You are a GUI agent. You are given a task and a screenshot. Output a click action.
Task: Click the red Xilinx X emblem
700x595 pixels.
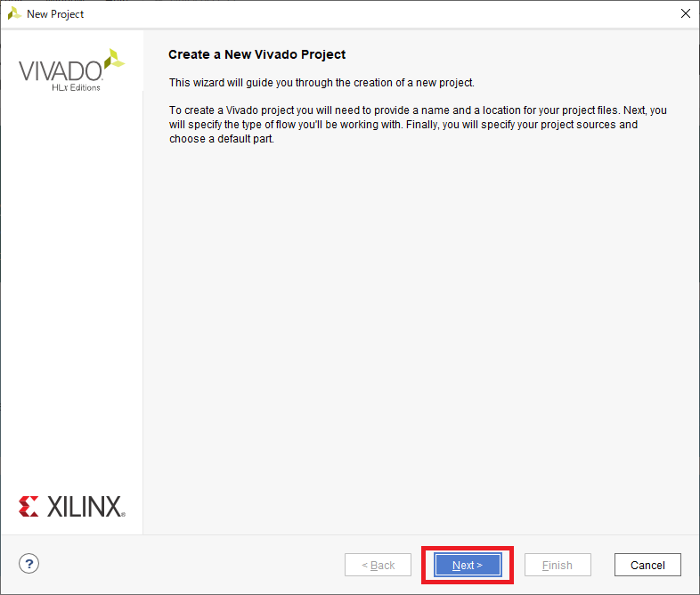point(28,506)
